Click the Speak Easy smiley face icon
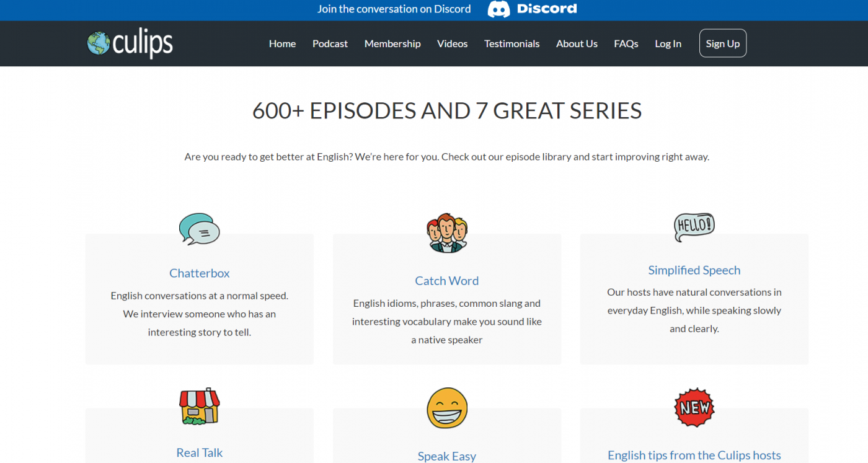The height and width of the screenshot is (463, 868). pos(447,408)
